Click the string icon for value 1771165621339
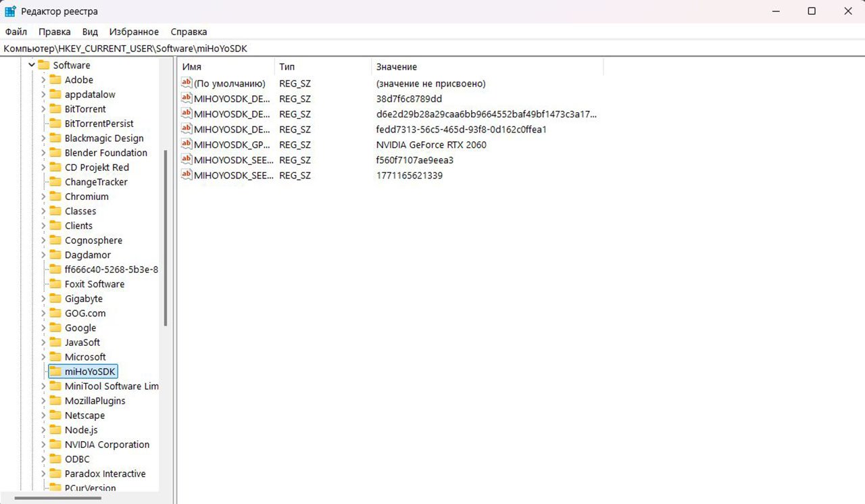The image size is (865, 504). [187, 175]
